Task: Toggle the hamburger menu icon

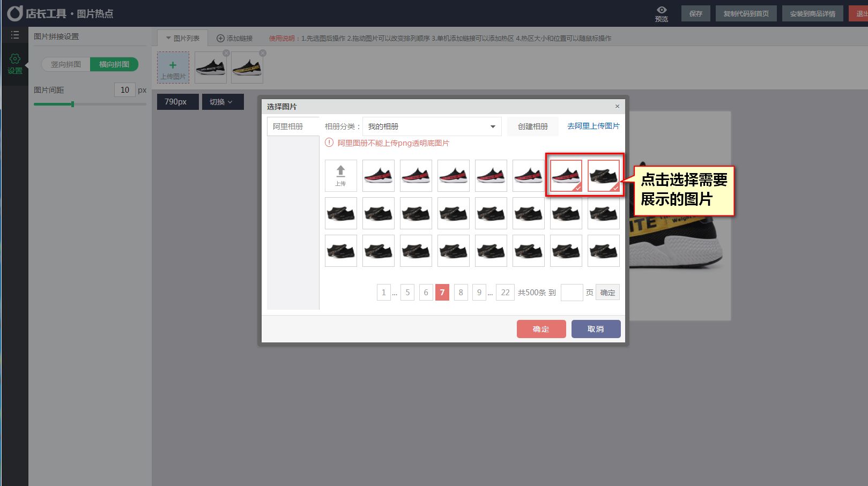Action: 15,35
